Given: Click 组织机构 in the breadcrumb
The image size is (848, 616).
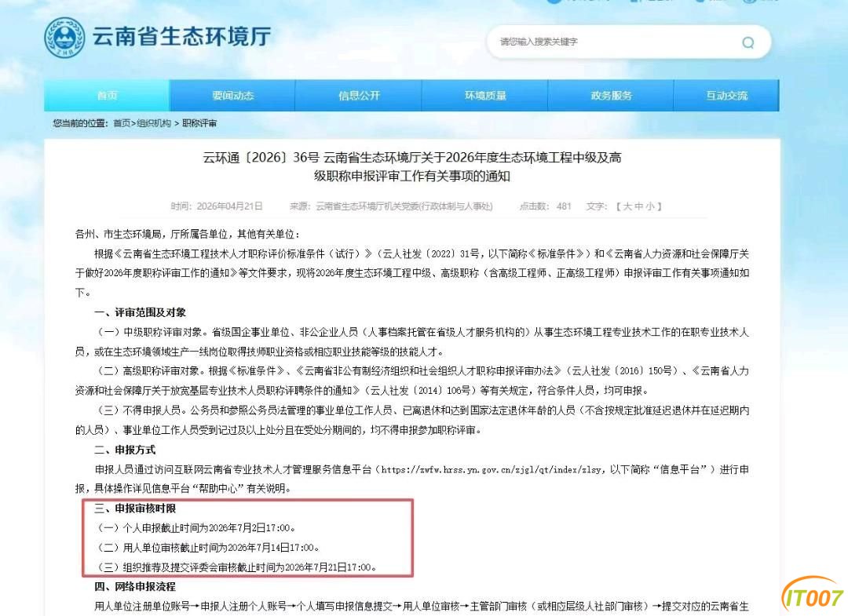Looking at the screenshot, I should coord(153,123).
